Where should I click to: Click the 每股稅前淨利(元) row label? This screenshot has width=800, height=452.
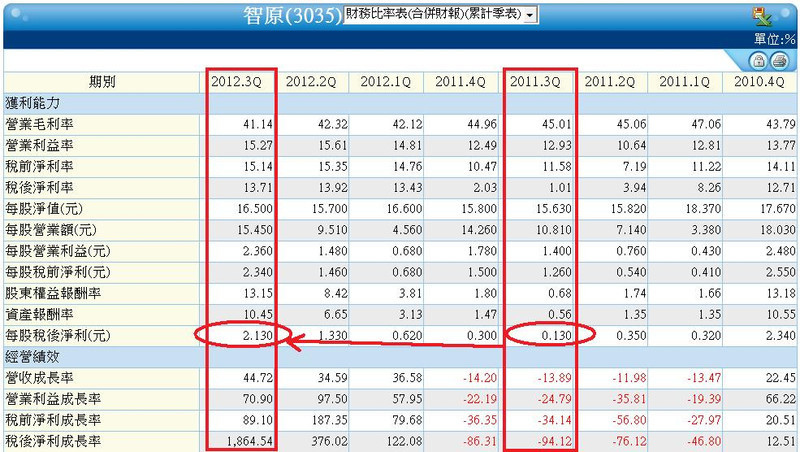[58, 272]
